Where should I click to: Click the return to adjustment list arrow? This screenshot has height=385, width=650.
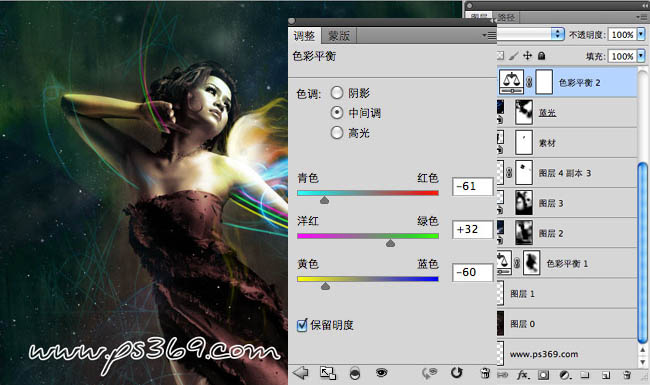(x=301, y=373)
